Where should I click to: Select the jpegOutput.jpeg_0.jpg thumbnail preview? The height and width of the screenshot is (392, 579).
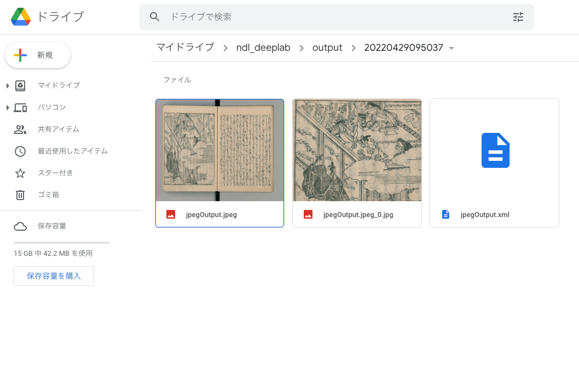click(x=357, y=150)
